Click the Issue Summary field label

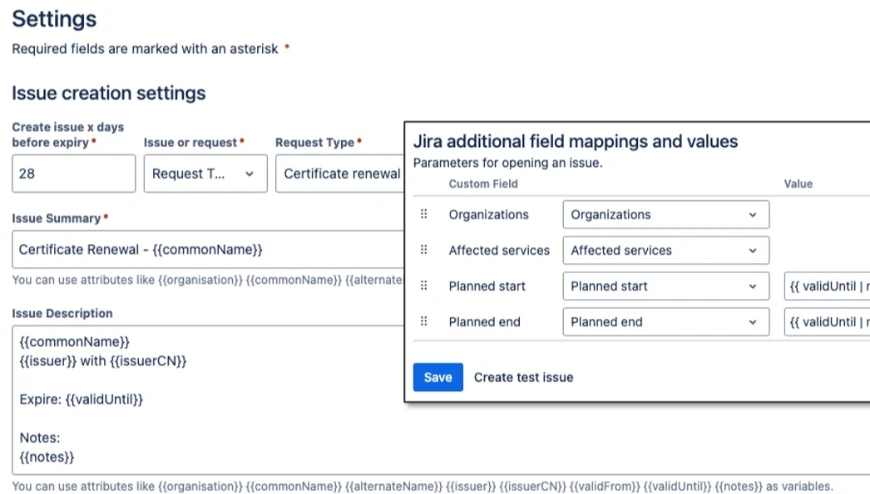[56, 218]
